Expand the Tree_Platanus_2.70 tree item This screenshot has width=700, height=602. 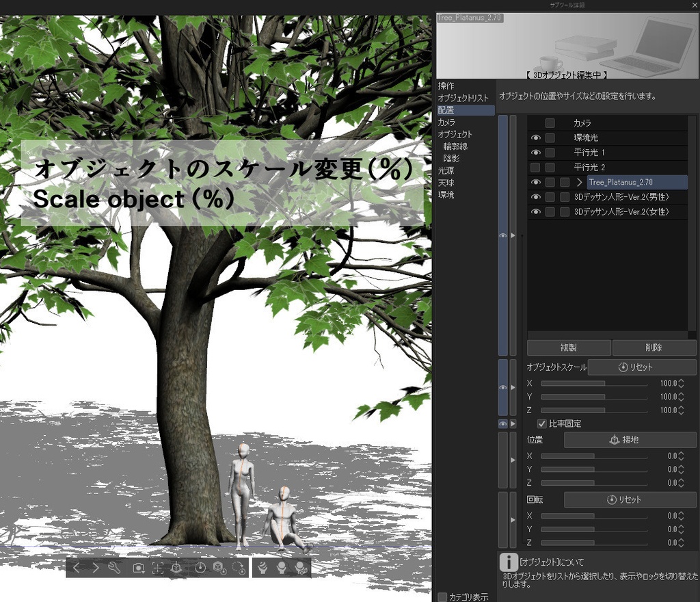click(x=580, y=182)
